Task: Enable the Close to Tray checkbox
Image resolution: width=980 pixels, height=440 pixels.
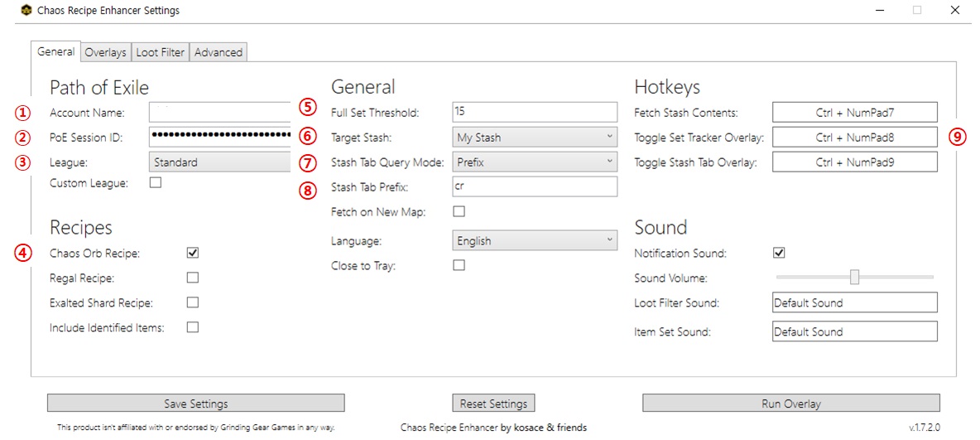Action: pos(459,265)
